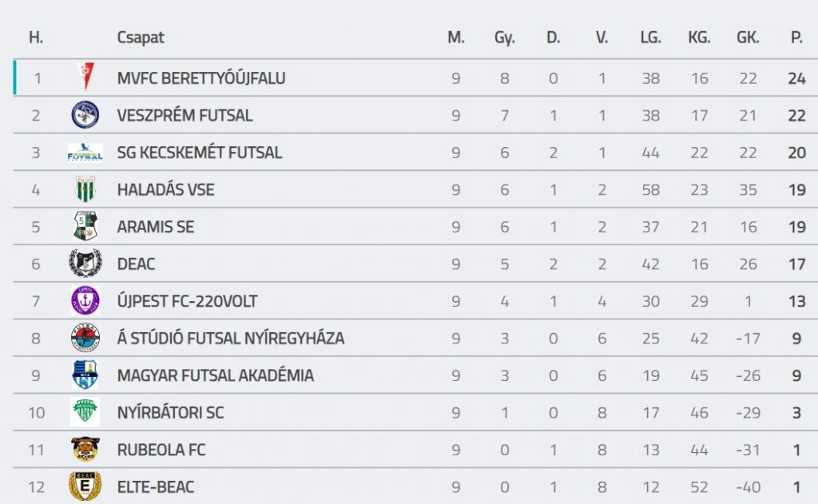The width and height of the screenshot is (818, 504).
Task: Click the MVFC Berettyóújfalu team logo
Action: [x=85, y=77]
